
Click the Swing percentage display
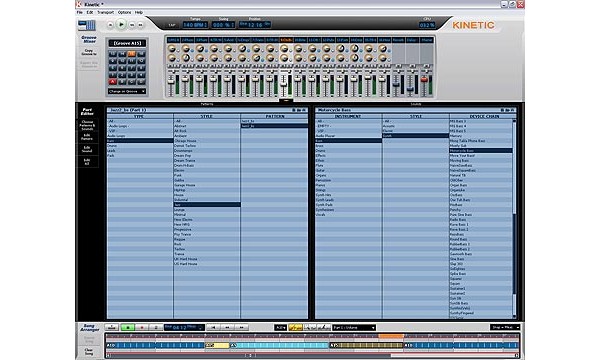[224, 25]
